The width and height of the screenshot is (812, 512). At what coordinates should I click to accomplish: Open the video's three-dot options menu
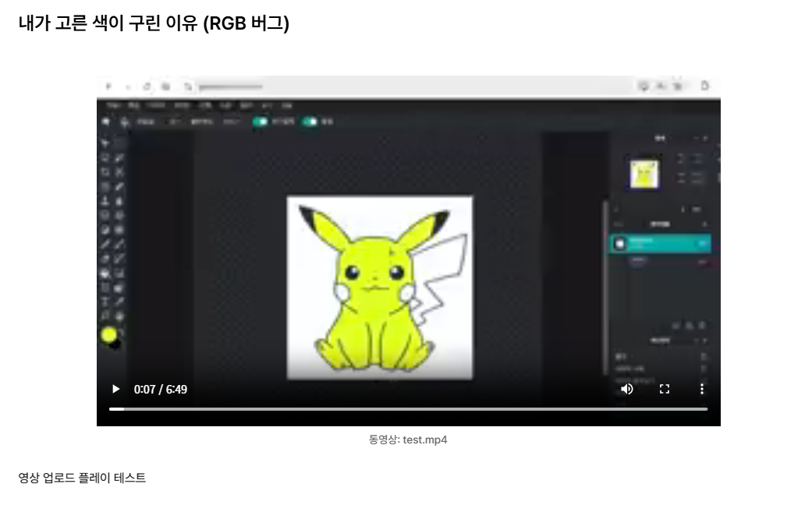pos(701,389)
